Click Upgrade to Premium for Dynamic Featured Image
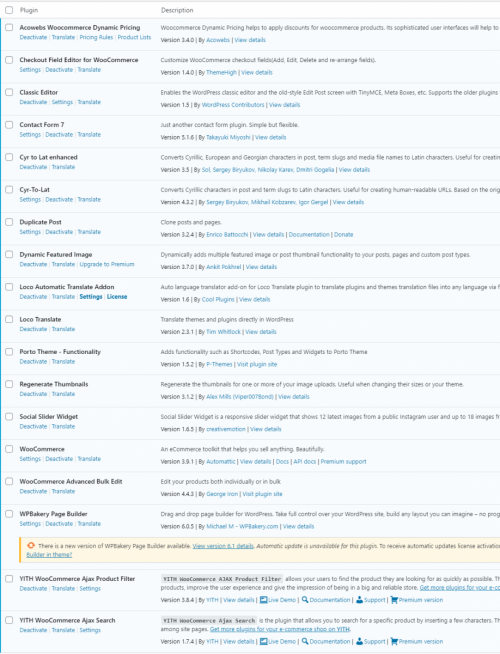The image size is (500, 654). [x=107, y=264]
